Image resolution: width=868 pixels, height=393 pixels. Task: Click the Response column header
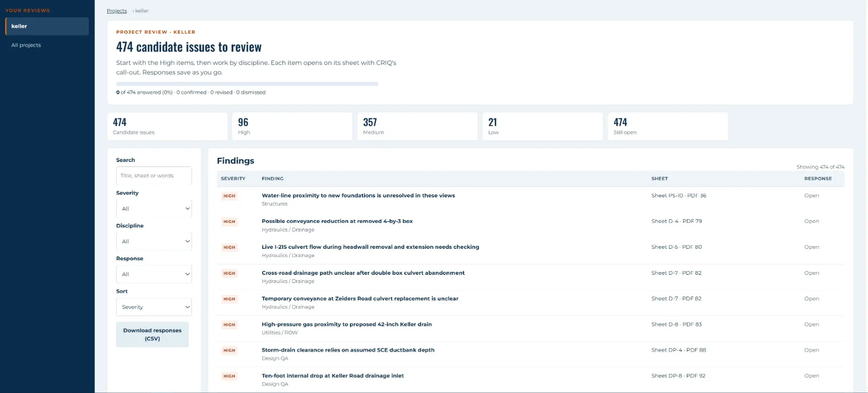(818, 178)
